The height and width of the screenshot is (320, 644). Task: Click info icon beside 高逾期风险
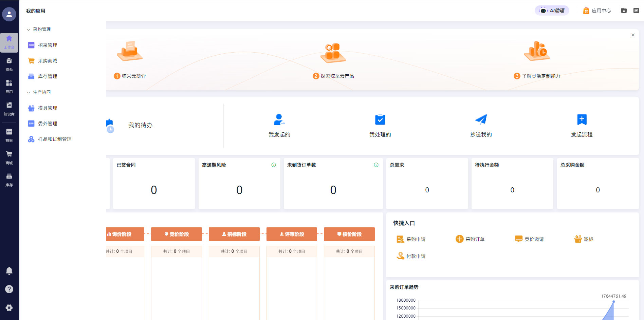(x=274, y=165)
